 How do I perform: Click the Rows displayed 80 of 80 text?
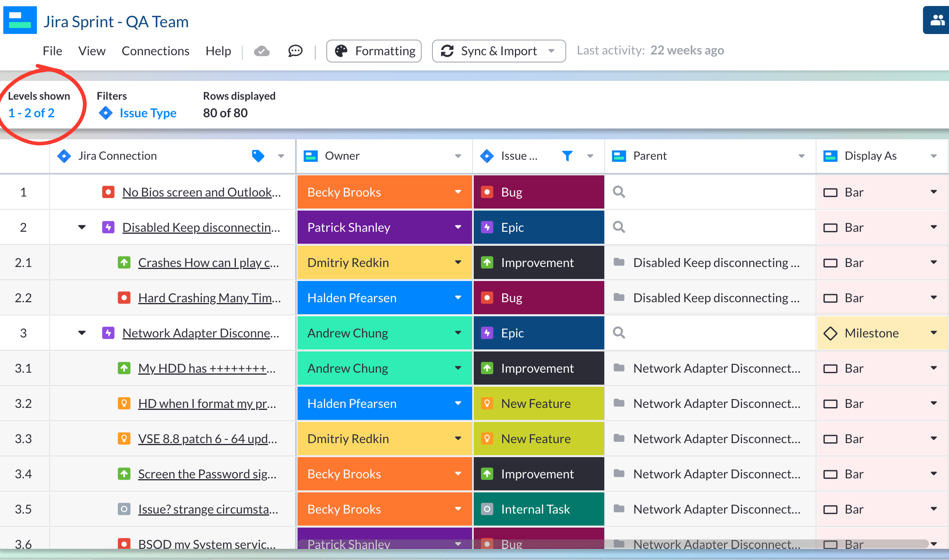pos(225,113)
